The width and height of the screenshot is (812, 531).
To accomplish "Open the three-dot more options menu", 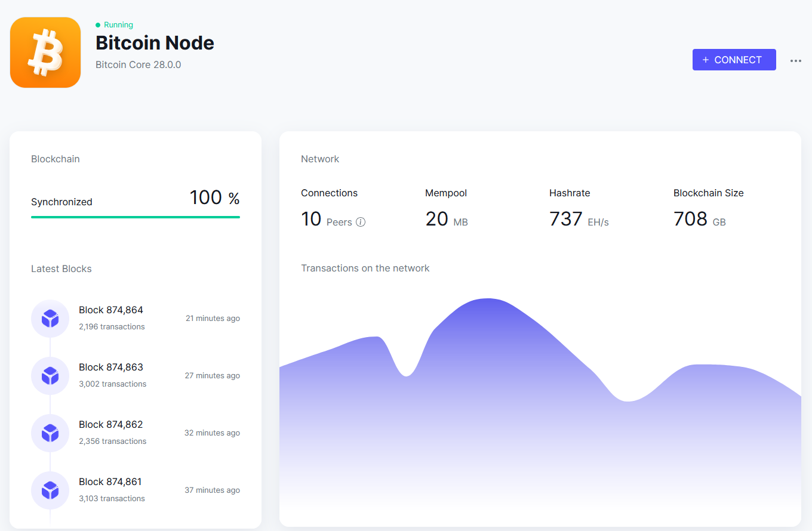I will 795,60.
